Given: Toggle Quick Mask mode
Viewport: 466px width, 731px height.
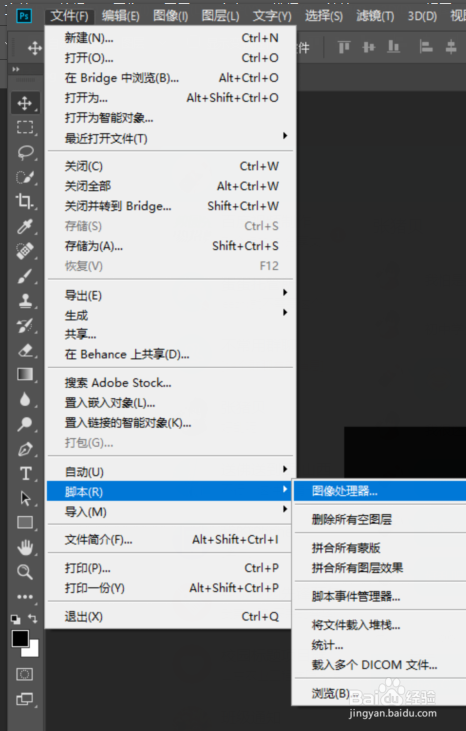Looking at the screenshot, I should point(25,674).
